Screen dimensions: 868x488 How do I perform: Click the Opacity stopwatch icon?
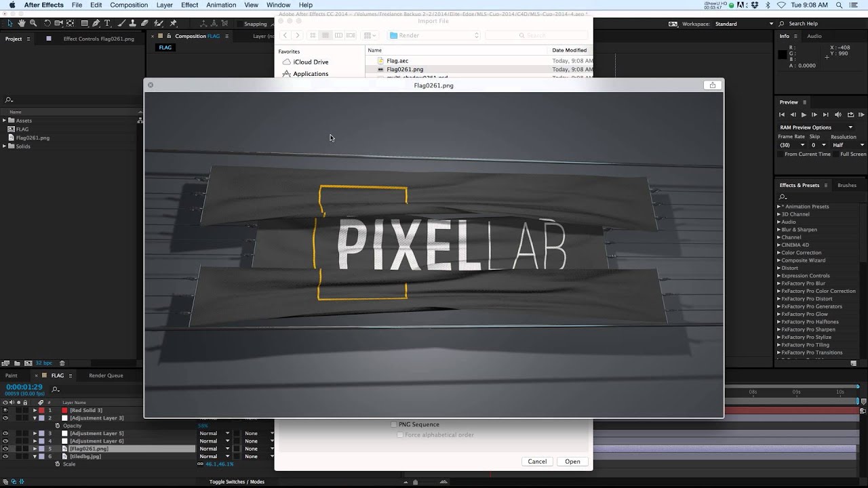58,426
